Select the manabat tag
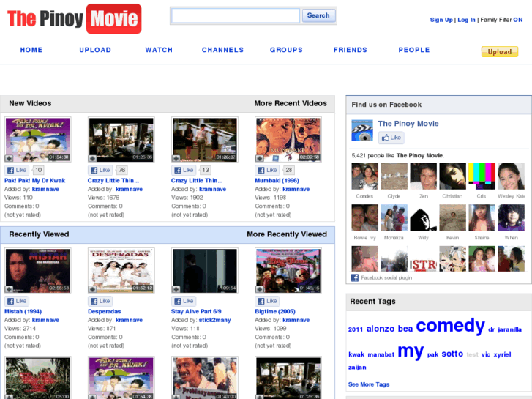 point(381,354)
